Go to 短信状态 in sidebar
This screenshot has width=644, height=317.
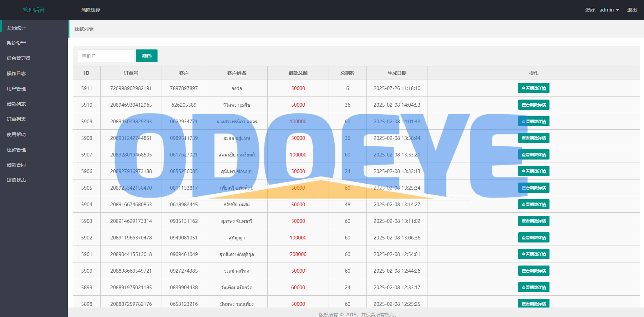tap(16, 180)
